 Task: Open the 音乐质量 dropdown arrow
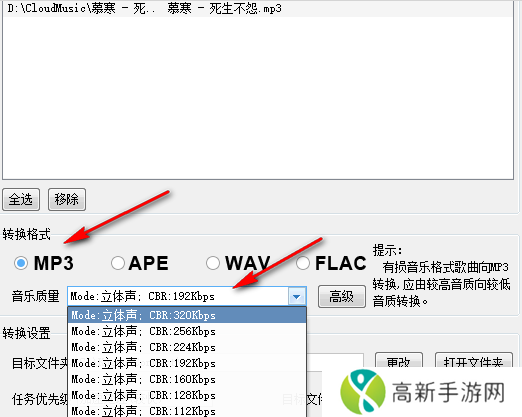coord(296,296)
